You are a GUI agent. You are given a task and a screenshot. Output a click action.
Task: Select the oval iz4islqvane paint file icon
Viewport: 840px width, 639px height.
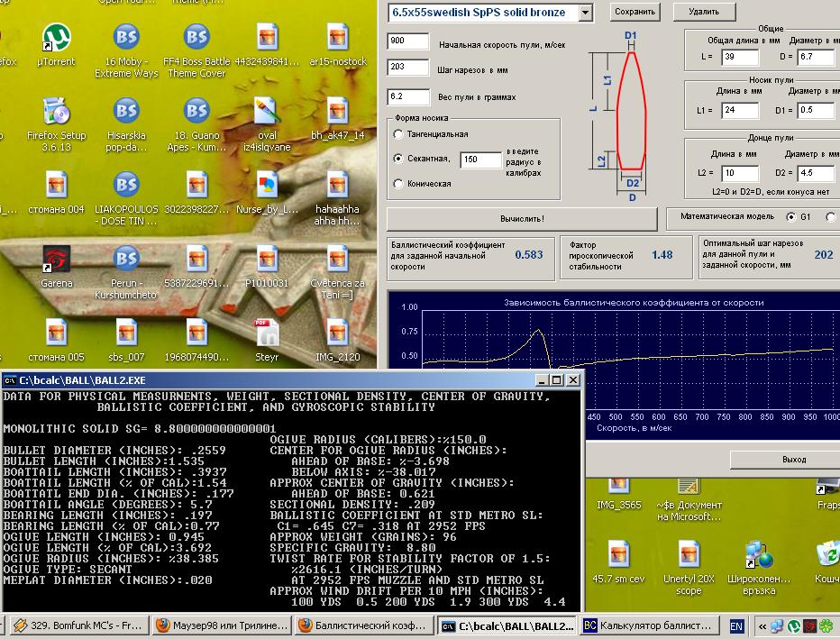(x=267, y=113)
